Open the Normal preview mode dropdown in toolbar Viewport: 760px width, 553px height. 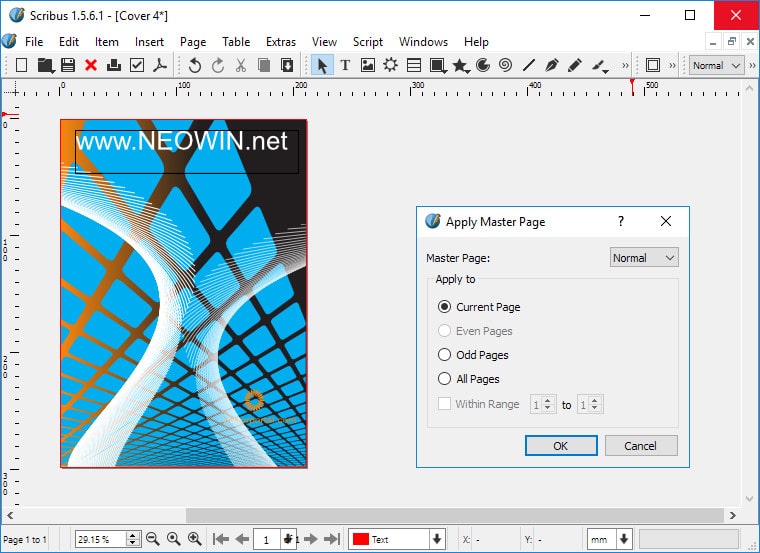pyautogui.click(x=716, y=65)
